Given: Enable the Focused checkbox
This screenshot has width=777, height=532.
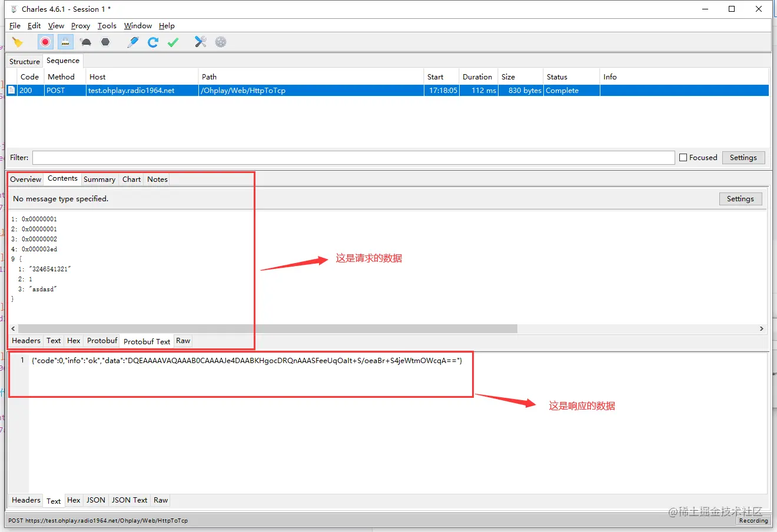Looking at the screenshot, I should (683, 158).
